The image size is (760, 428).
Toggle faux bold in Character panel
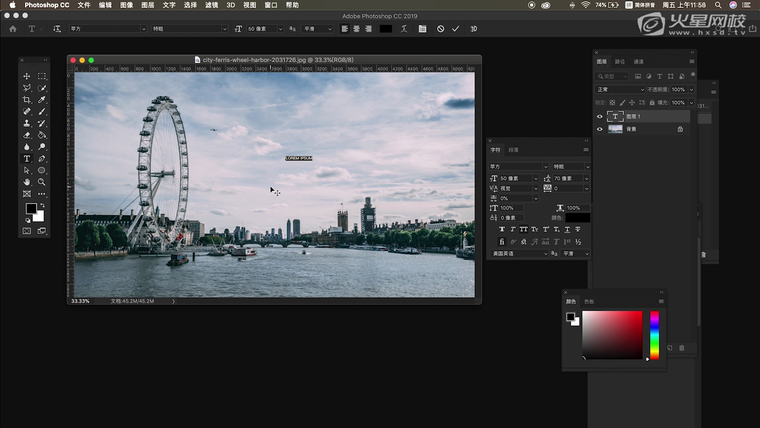click(x=502, y=230)
